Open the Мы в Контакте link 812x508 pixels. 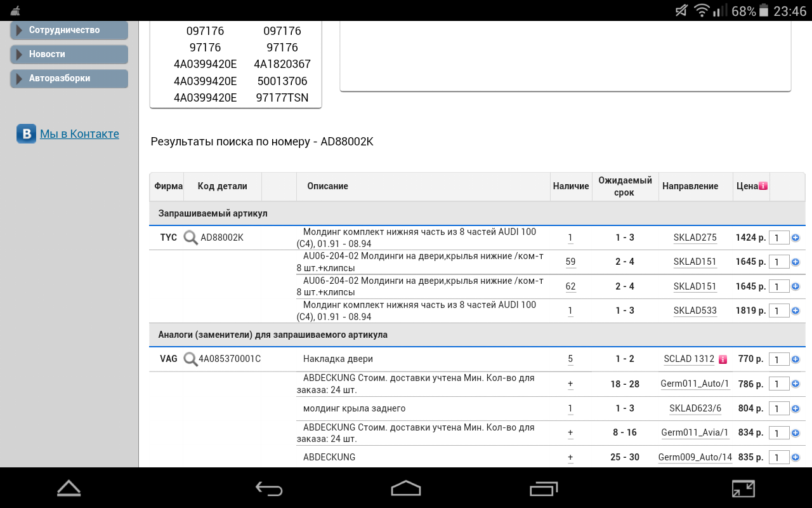(x=79, y=134)
